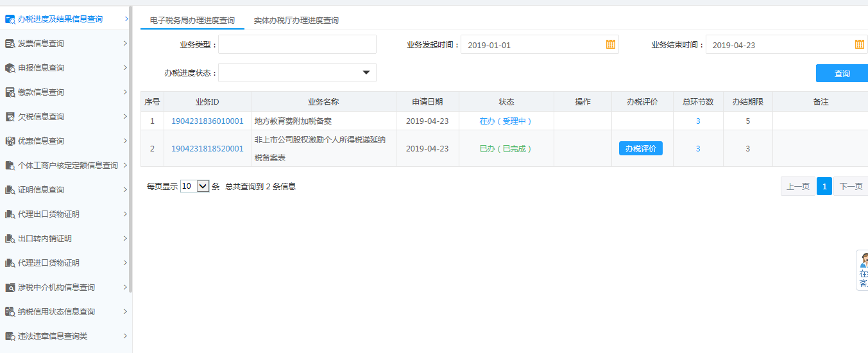
Task: Click the 业务ID column header
Action: [207, 101]
